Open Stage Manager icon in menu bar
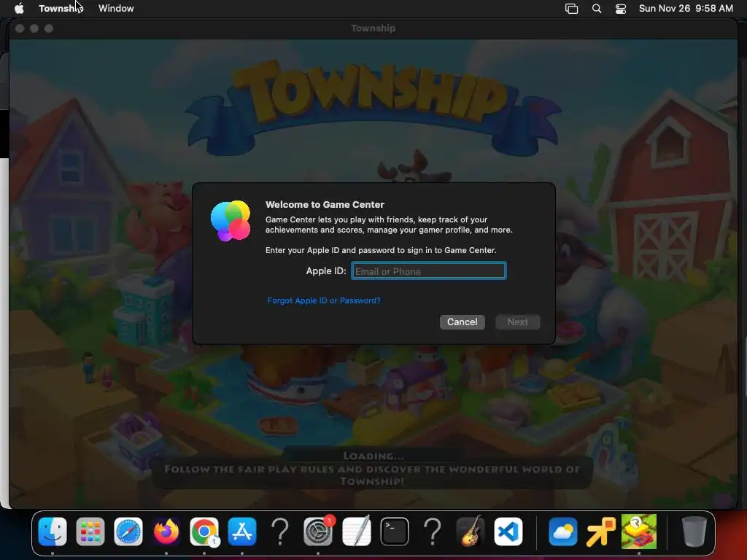This screenshot has height=560, width=747. pos(571,9)
